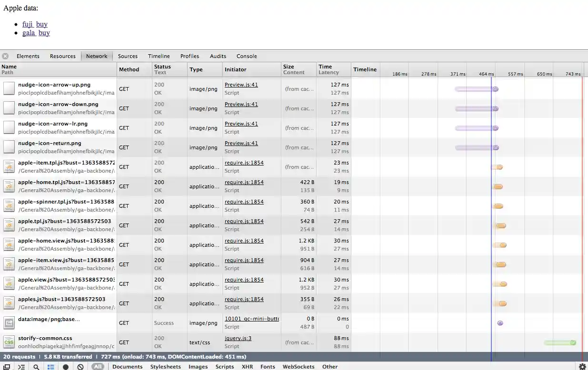Open the Console tab
The height and width of the screenshot is (370, 588).
(247, 56)
